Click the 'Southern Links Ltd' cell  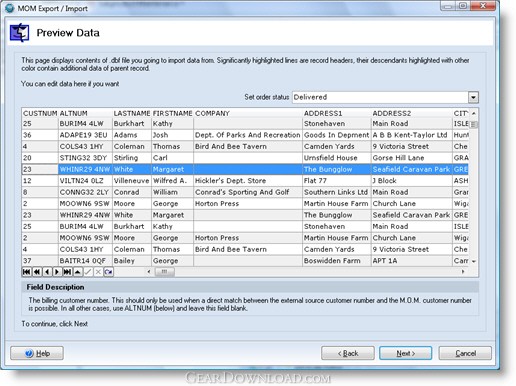337,192
